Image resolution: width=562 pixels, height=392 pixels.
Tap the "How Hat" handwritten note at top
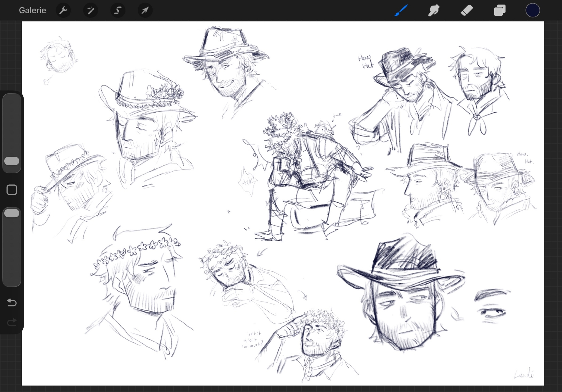coord(366,62)
